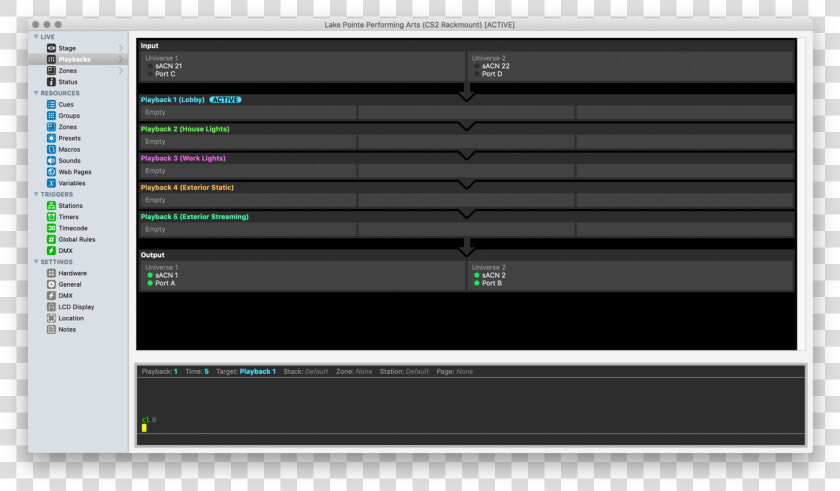This screenshot has width=840, height=491.
Task: Click the sACN 2 output green indicator
Action: click(477, 275)
